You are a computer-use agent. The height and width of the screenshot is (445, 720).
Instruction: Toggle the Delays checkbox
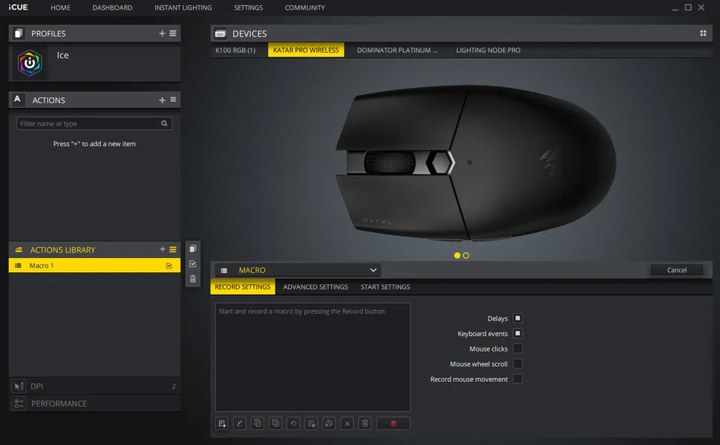tap(518, 318)
